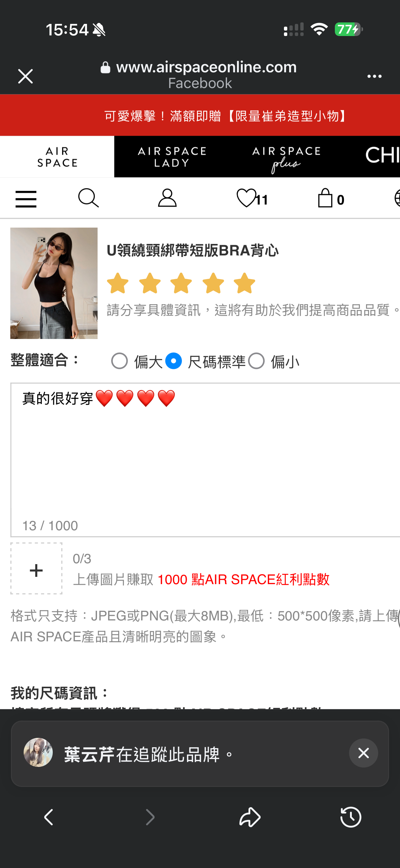
Task: Set rating to the third star
Action: point(181,283)
